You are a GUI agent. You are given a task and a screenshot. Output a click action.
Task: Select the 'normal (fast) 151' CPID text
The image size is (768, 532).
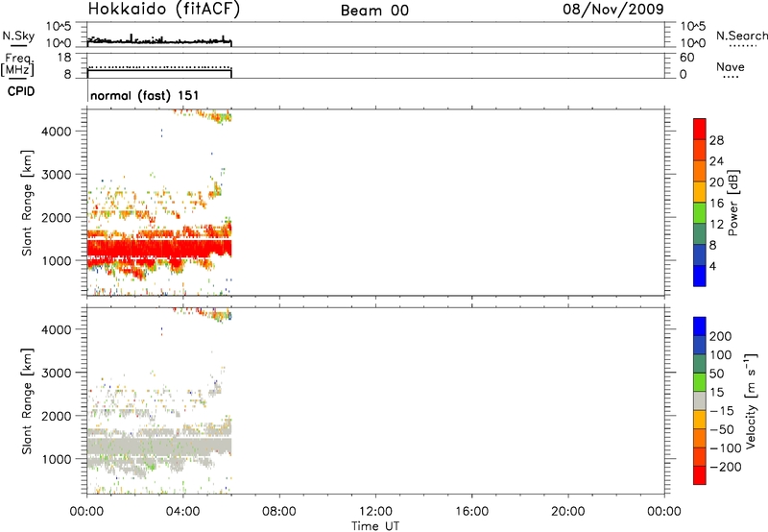(x=145, y=95)
